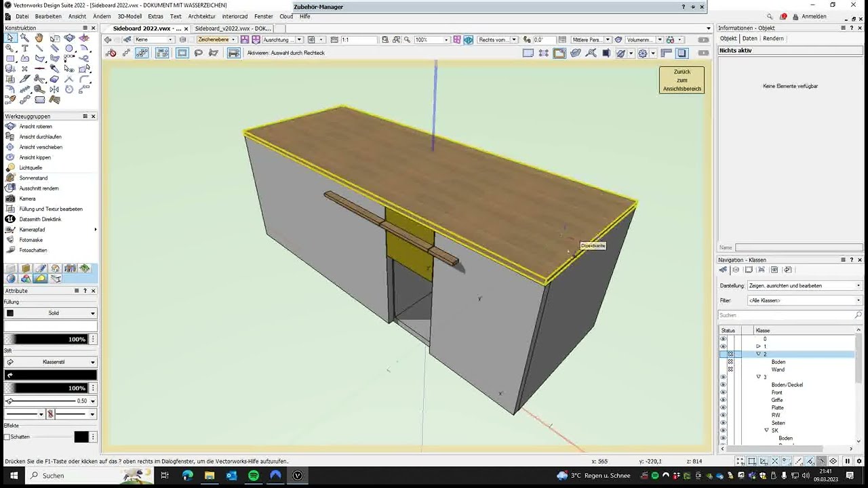
Task: Click the Suchen field in class navigation
Action: point(789,315)
